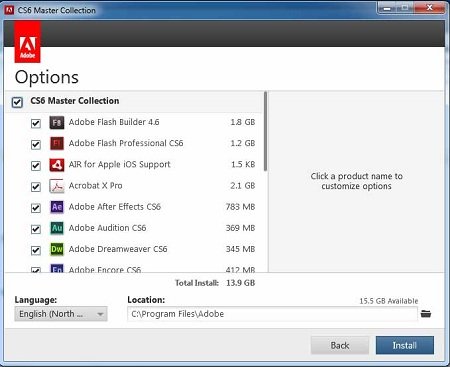Uncheck the CS6 Master Collection checkbox
This screenshot has height=367, width=450.
[x=17, y=102]
